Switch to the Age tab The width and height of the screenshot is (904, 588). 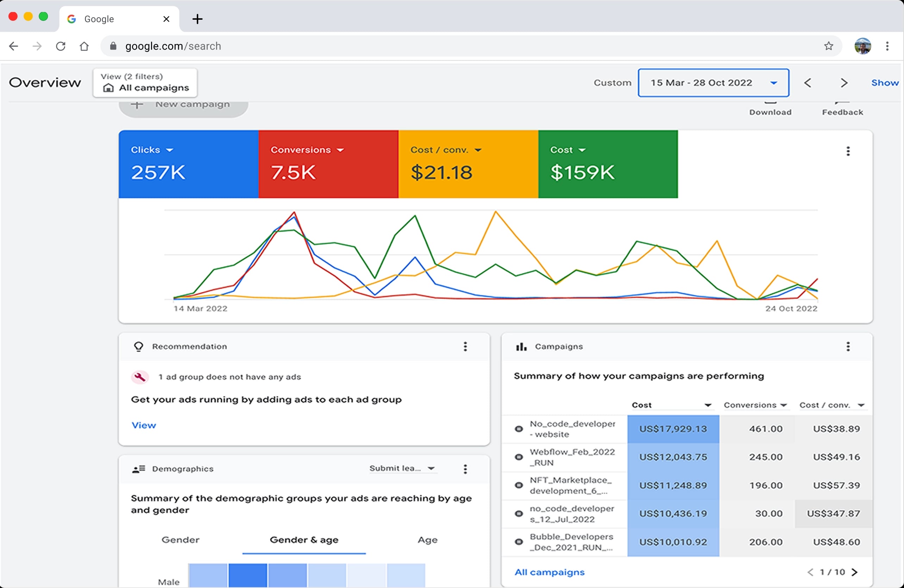tap(428, 540)
